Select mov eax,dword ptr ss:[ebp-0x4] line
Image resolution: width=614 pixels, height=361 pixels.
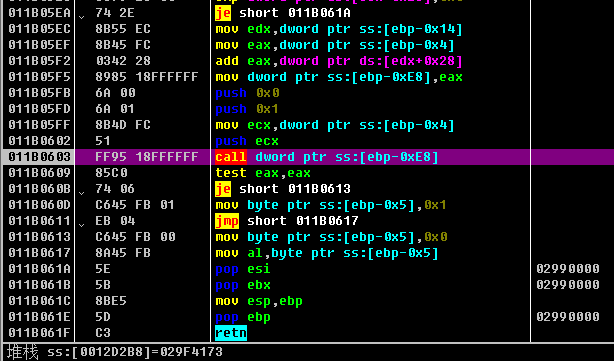coord(335,45)
